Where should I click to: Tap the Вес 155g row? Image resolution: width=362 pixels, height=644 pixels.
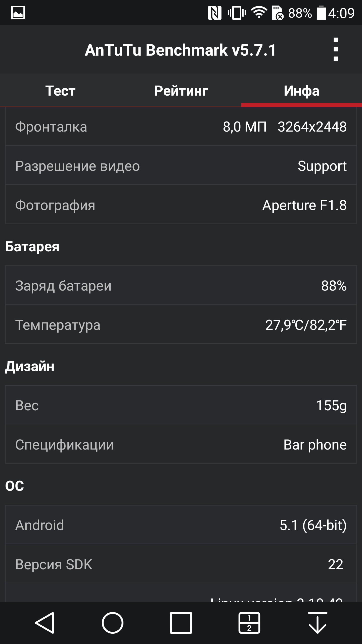[181, 405]
